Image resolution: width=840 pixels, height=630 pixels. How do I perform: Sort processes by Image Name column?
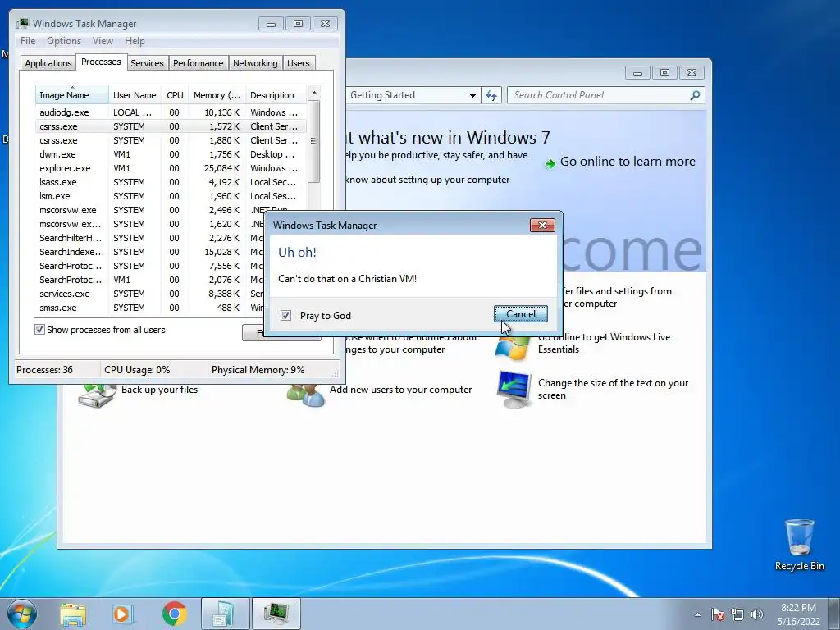pos(72,95)
